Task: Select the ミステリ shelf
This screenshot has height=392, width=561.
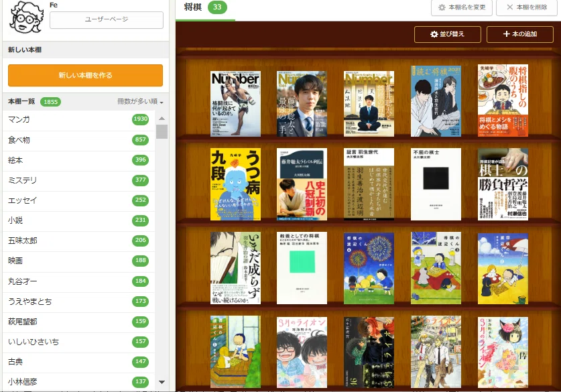Action: [78, 180]
